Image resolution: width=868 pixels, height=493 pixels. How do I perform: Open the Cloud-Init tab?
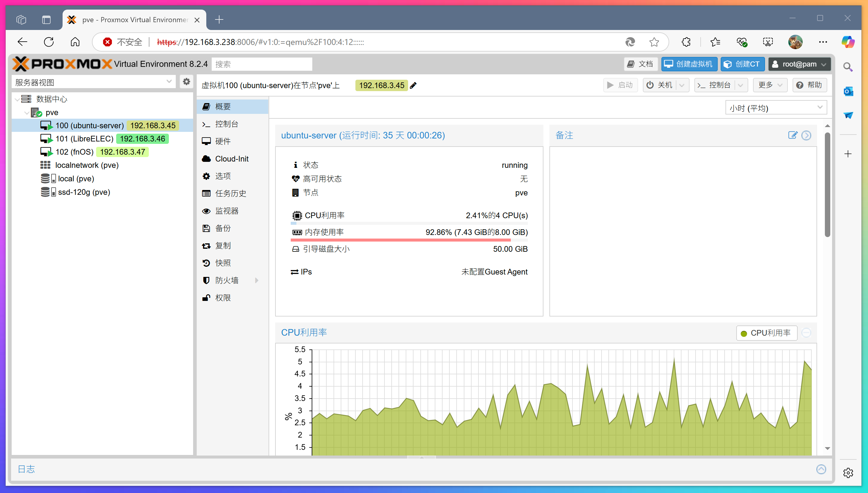tap(231, 159)
